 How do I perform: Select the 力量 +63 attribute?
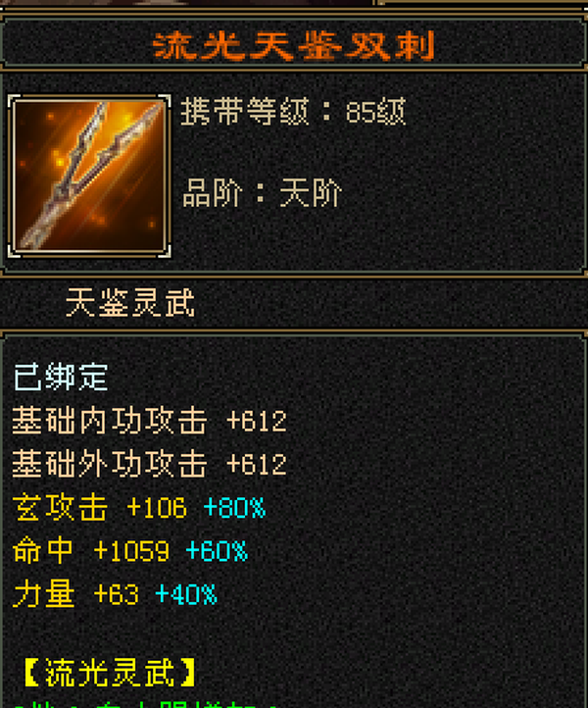click(x=75, y=594)
